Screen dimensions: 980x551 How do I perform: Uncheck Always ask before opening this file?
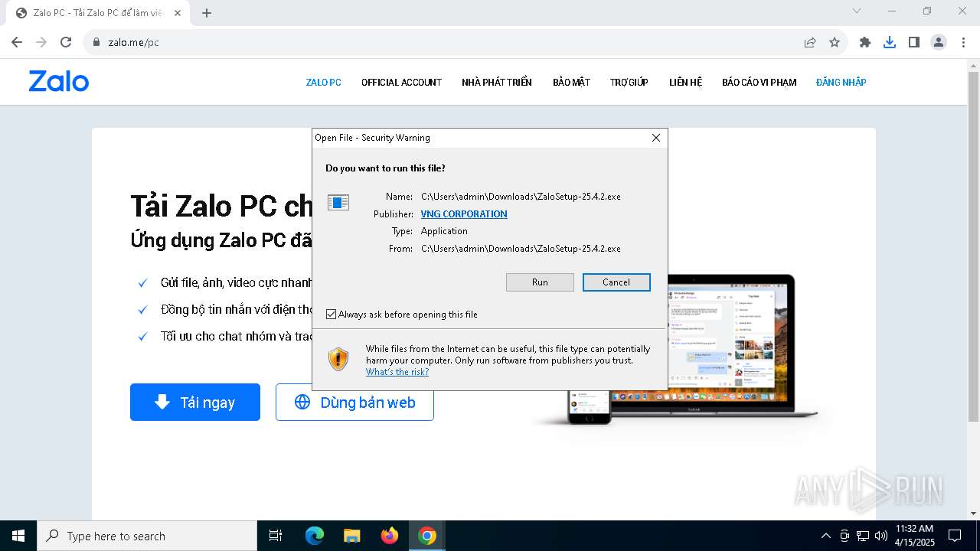coord(331,315)
